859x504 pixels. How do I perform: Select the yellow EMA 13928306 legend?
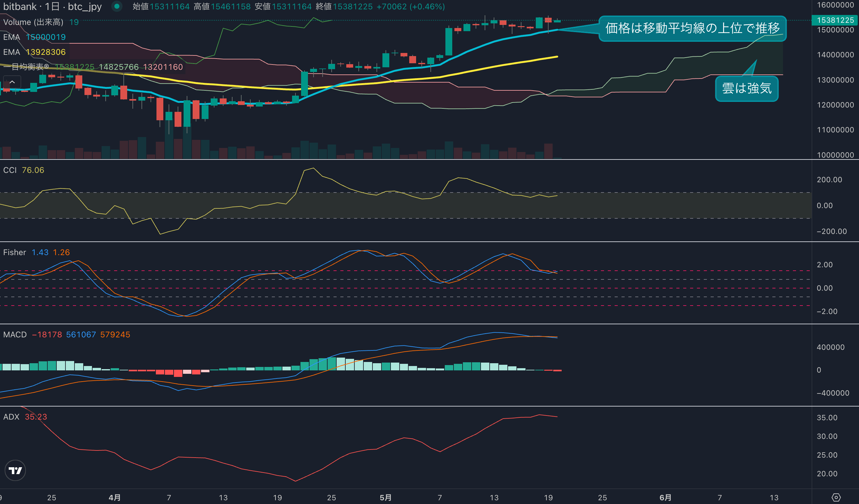point(34,52)
